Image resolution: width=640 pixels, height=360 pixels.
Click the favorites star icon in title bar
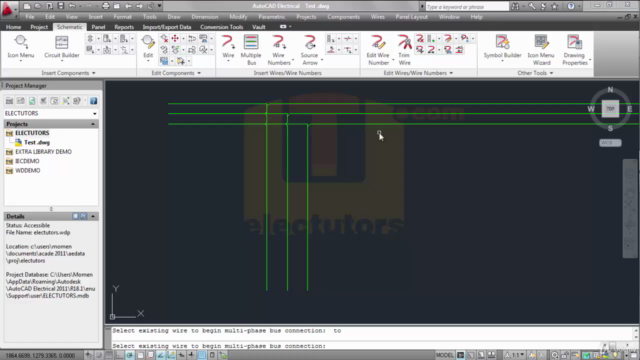tap(554, 7)
